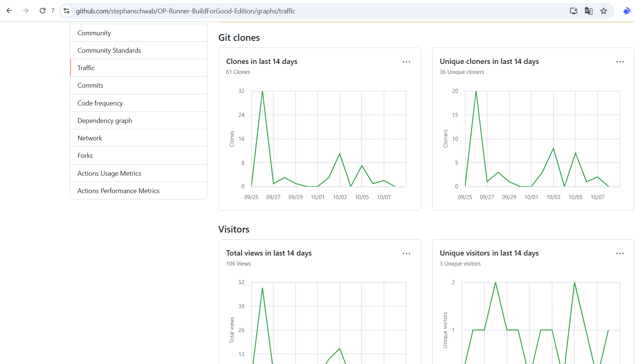Open Actions Usage Metrics
Screen dimensions: 635x364
pyautogui.click(x=109, y=173)
